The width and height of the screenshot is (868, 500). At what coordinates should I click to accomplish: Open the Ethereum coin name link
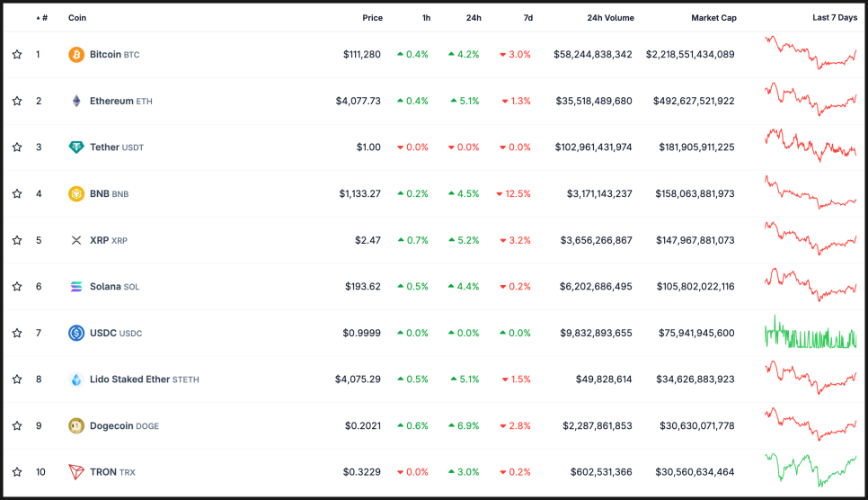111,102
